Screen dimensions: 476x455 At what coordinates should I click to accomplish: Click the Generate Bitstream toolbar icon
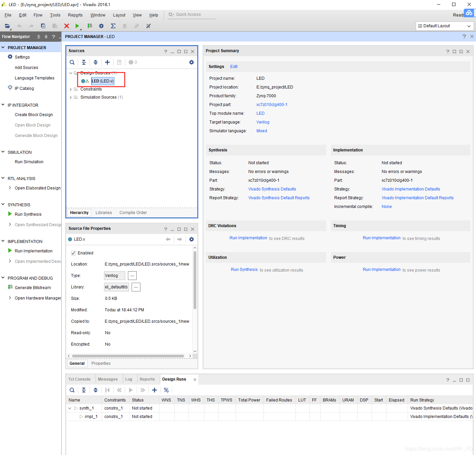coord(89,26)
